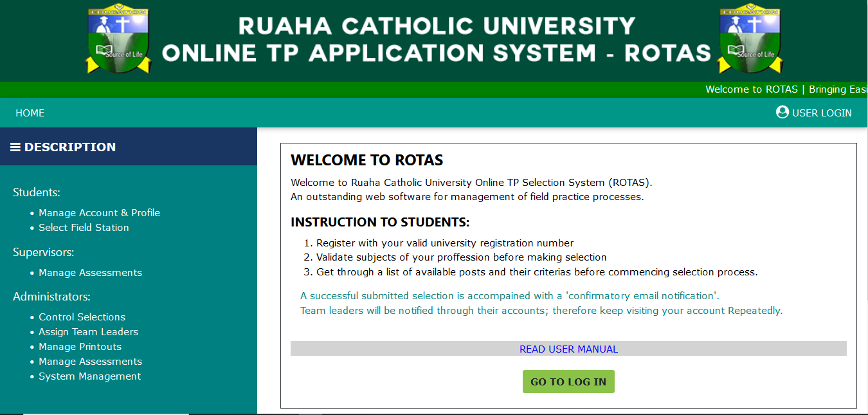Click the left university crest logo
The width and height of the screenshot is (868, 415).
[118, 40]
